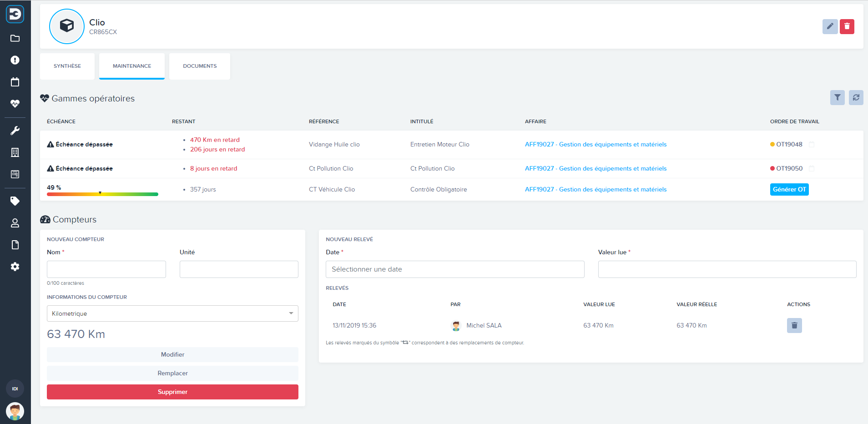This screenshot has width=868, height=424.
Task: Click the IDI round badge in sidebar
Action: pyautogui.click(x=15, y=389)
